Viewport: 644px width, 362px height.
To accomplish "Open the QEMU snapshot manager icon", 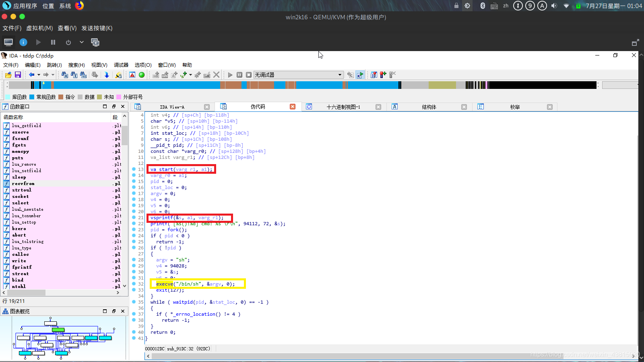I will coord(95,42).
